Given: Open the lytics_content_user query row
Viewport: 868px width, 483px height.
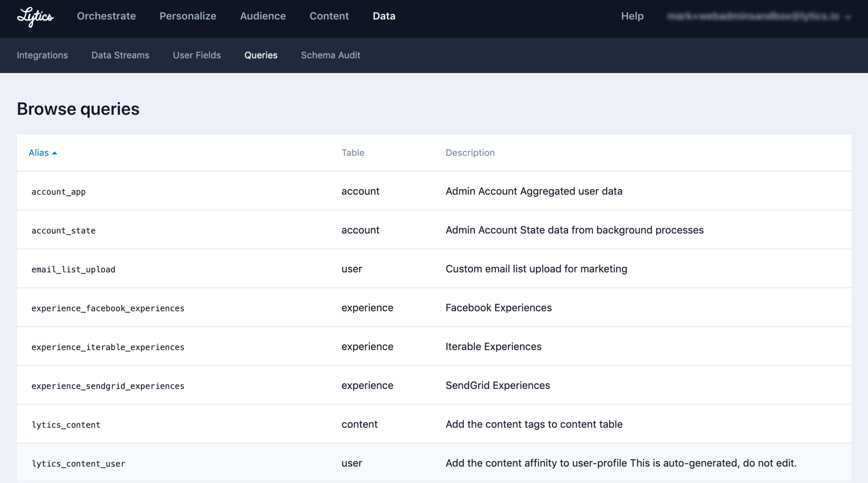Looking at the screenshot, I should click(x=78, y=464).
